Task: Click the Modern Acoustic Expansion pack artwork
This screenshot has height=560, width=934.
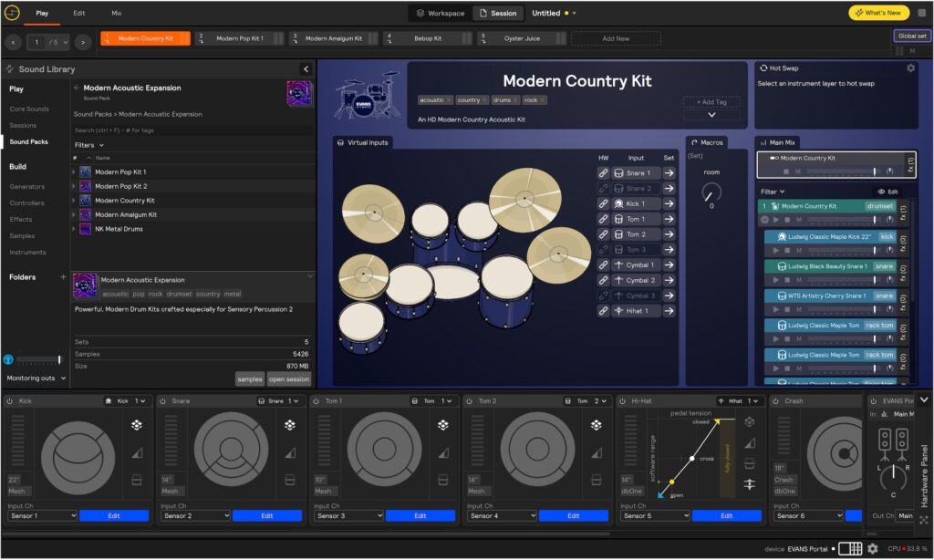Action: click(299, 94)
